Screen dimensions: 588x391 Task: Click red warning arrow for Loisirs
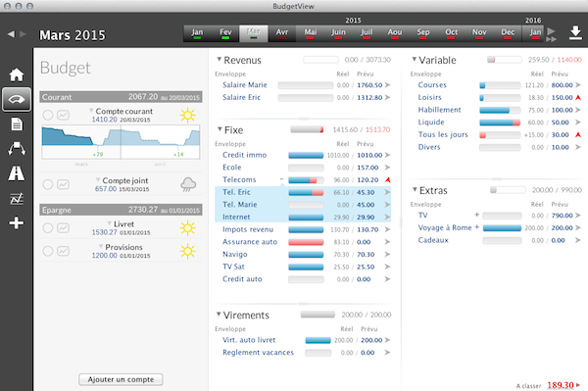578,97
